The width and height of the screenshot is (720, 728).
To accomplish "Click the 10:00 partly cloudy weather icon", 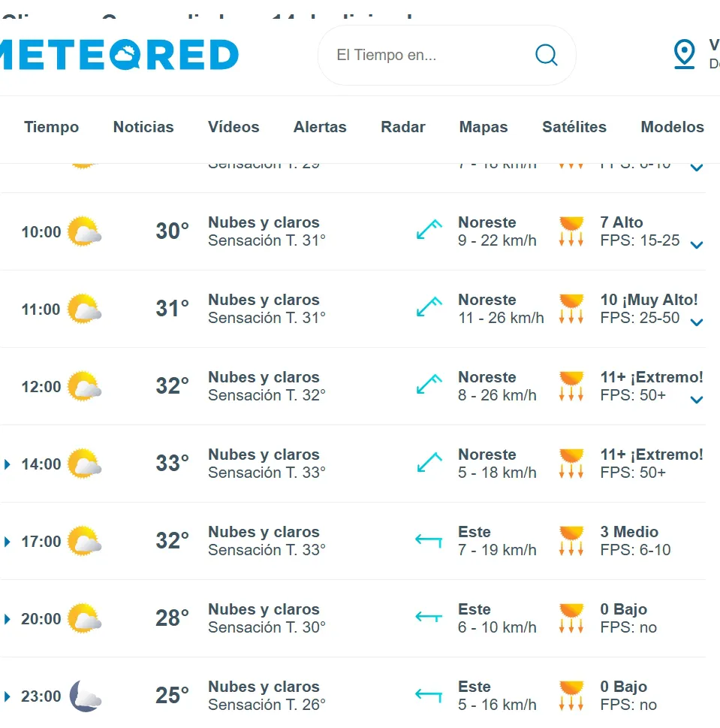I will (84, 231).
